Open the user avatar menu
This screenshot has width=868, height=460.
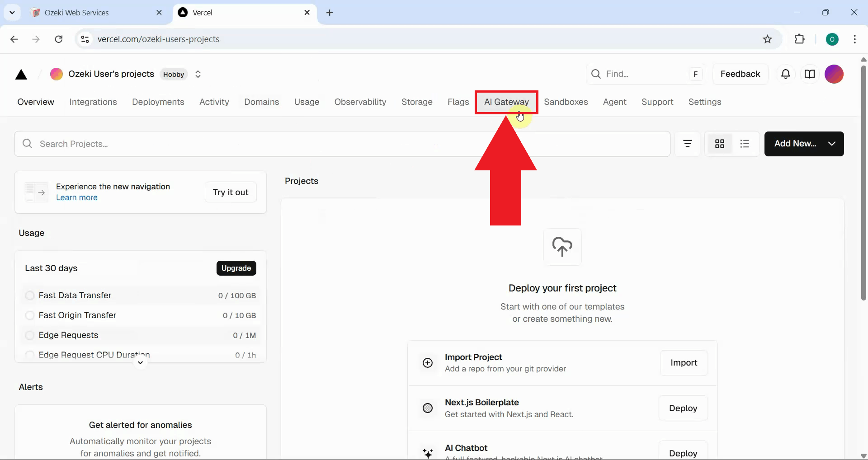pos(834,74)
